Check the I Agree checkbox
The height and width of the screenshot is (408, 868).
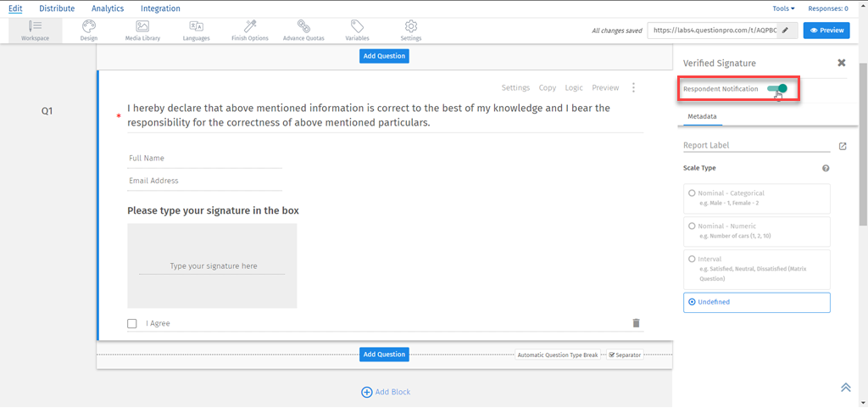[131, 323]
